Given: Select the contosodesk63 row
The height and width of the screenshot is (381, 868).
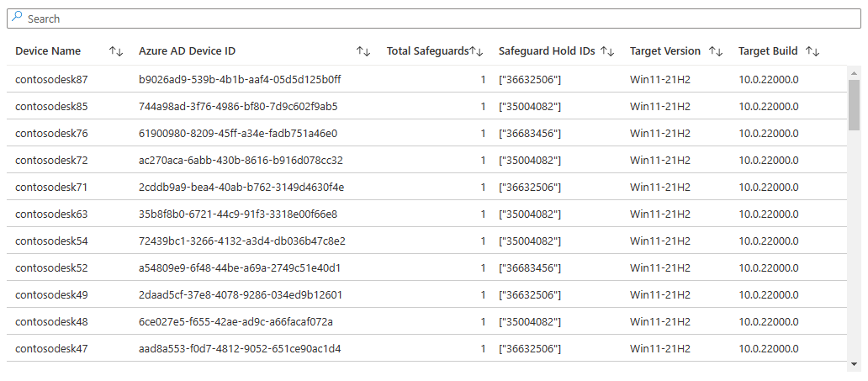Looking at the screenshot, I should (51, 214).
